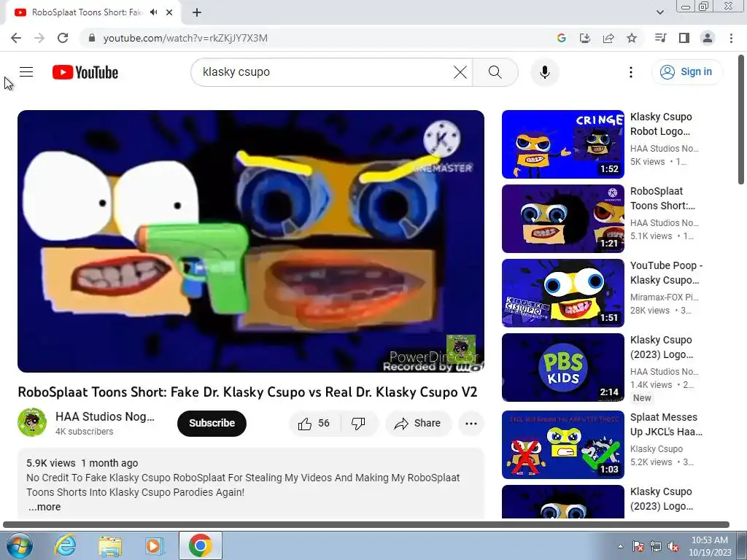Bookmark this page with star icon
The image size is (747, 560).
[x=632, y=38]
